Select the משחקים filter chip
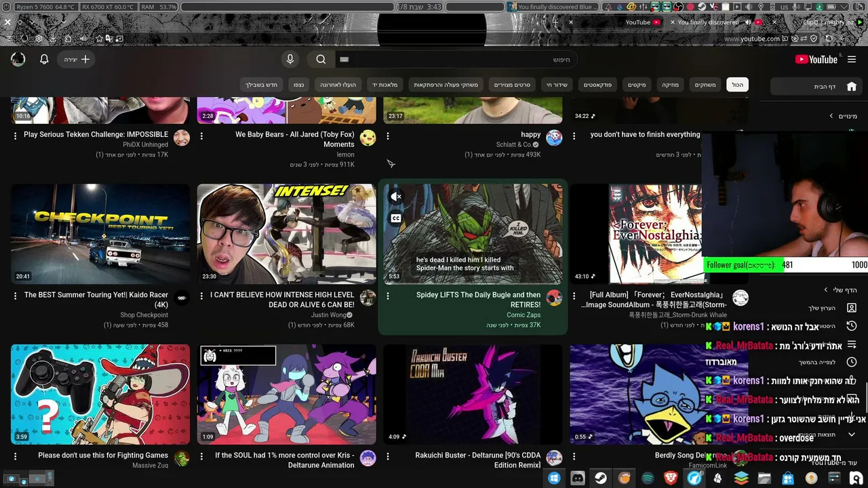Viewport: 868px width, 488px height. pyautogui.click(x=705, y=85)
